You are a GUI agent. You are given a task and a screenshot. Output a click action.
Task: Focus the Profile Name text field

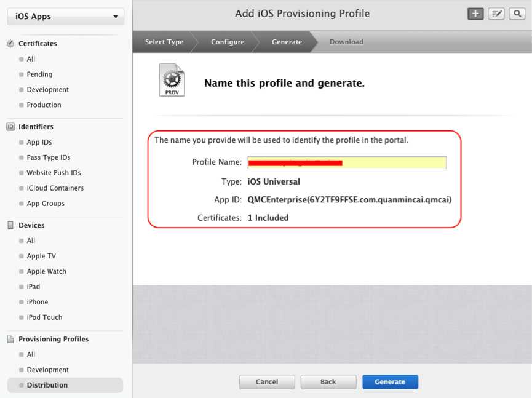[347, 163]
